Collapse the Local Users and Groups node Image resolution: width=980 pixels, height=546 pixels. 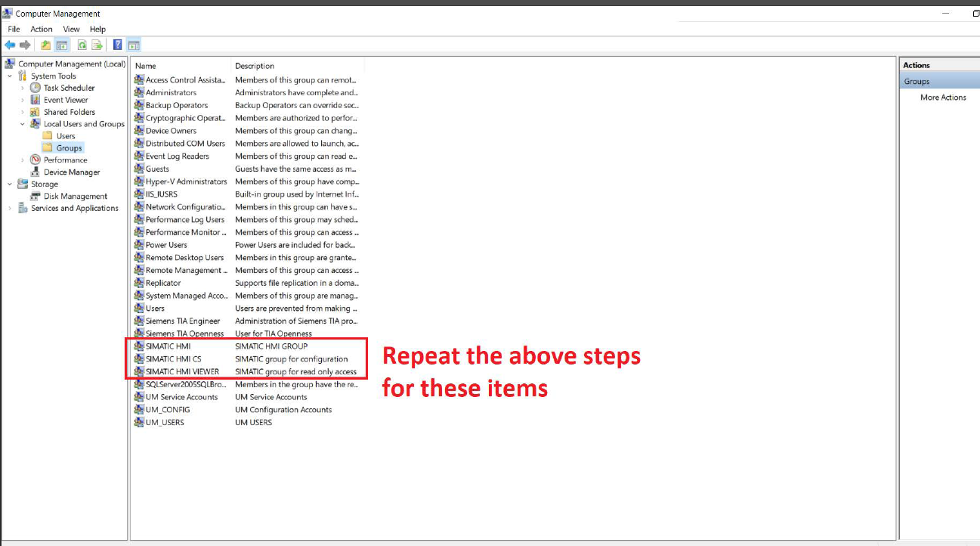tap(23, 124)
